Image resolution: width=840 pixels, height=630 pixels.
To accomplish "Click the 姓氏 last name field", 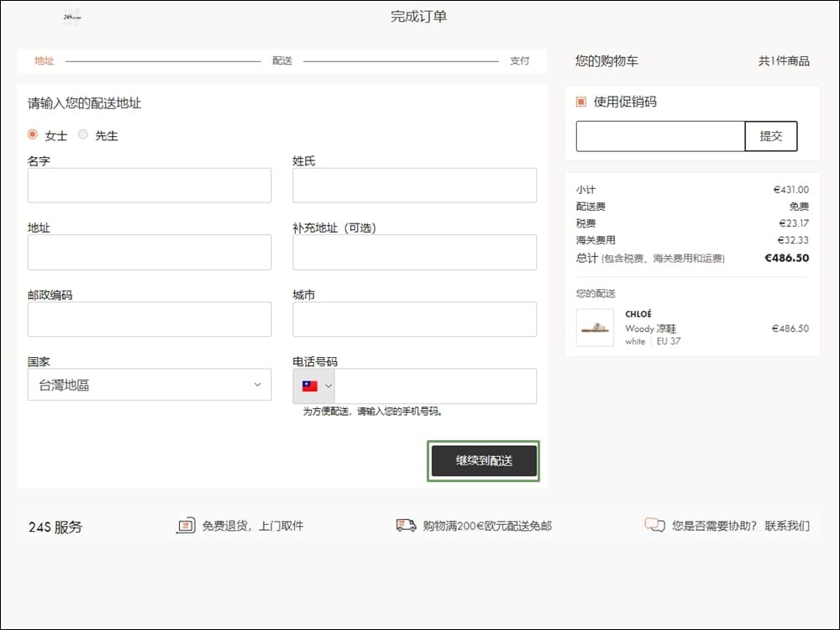I will (x=415, y=186).
